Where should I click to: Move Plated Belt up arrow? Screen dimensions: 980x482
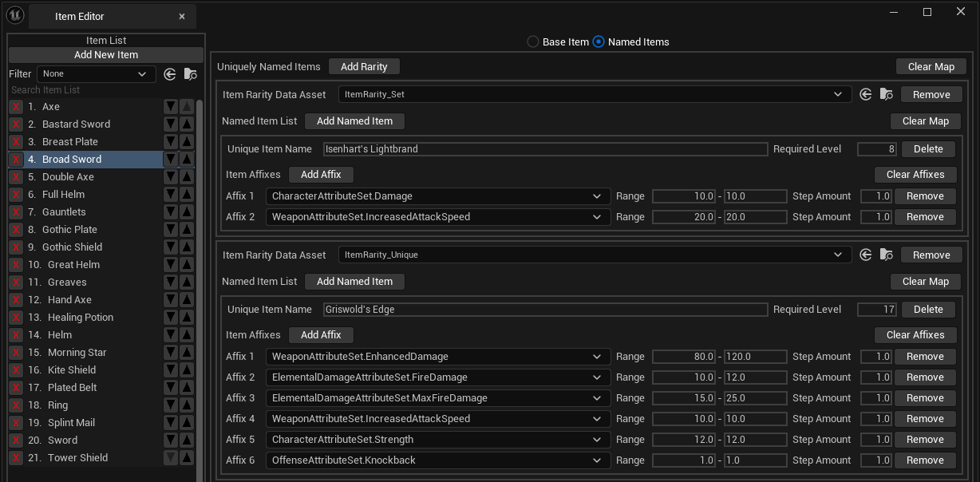coord(186,388)
